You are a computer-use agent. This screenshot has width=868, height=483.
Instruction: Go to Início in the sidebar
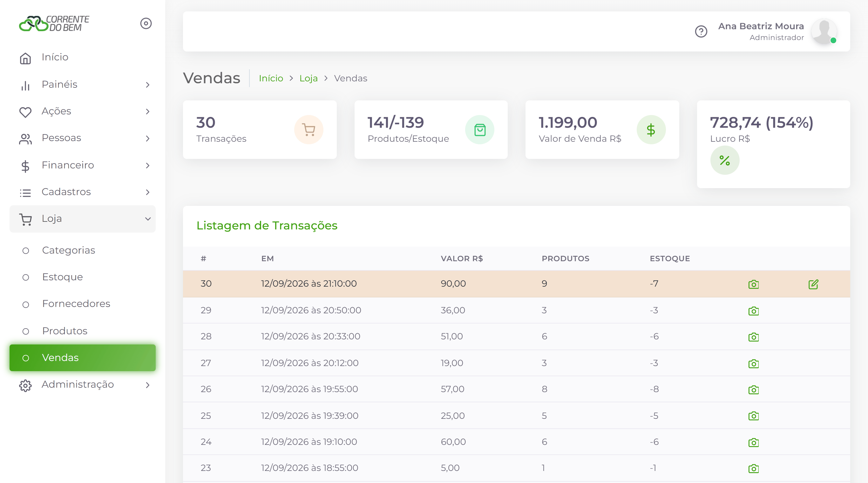pyautogui.click(x=83, y=57)
